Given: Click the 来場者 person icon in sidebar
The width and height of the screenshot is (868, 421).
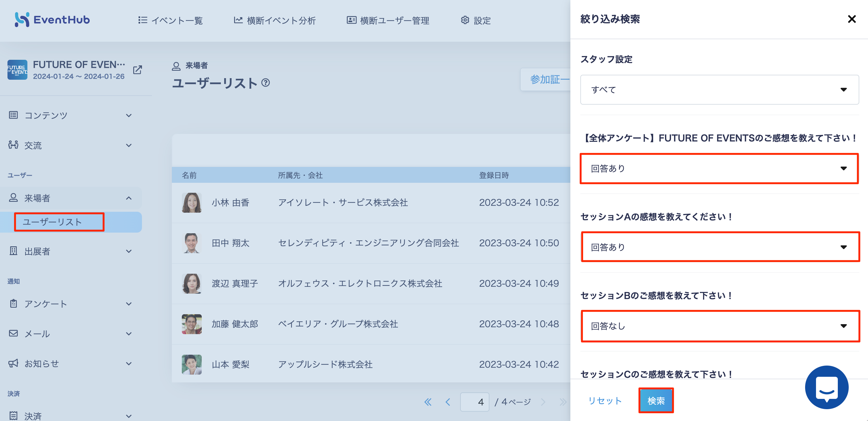Looking at the screenshot, I should click(x=13, y=197).
